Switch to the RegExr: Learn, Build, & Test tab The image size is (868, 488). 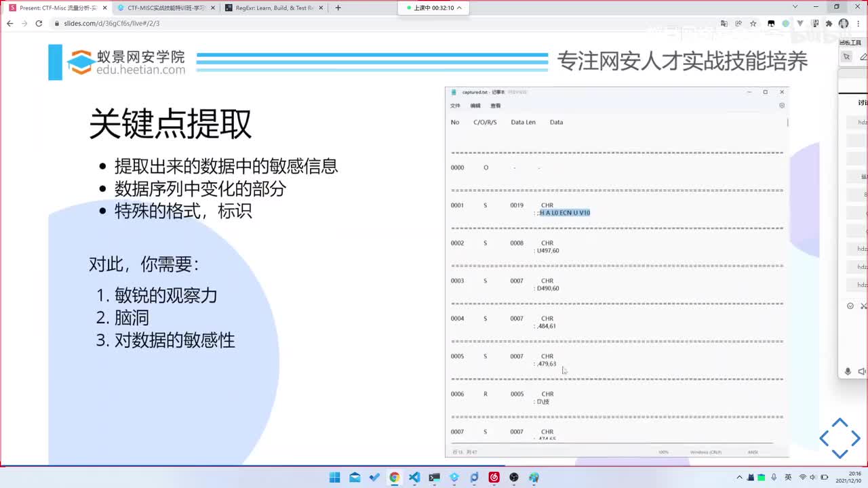pyautogui.click(x=274, y=7)
